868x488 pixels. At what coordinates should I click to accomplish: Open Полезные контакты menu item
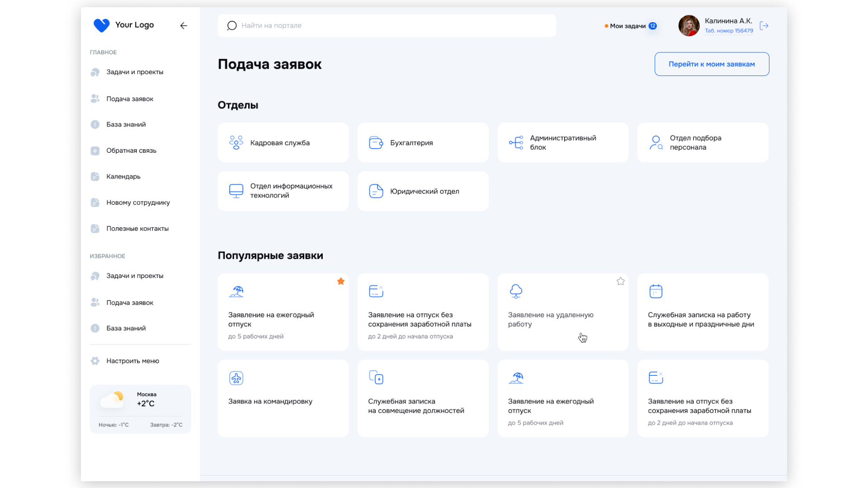137,229
